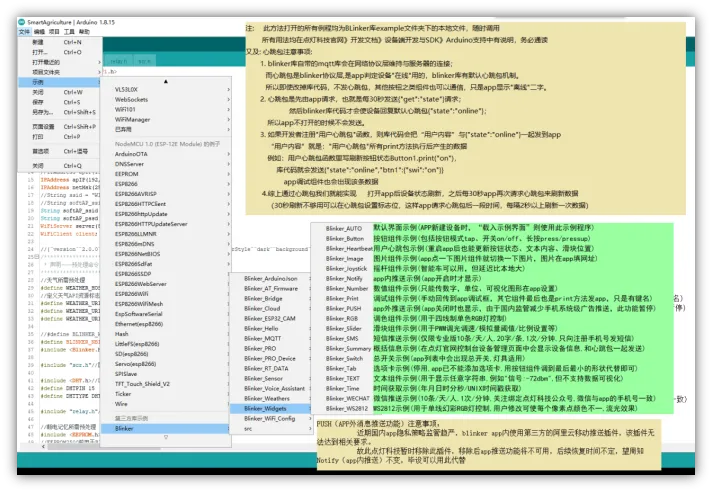This screenshot has width=712, height=492.
Task: Open the 编辑 menu
Action: [40, 31]
